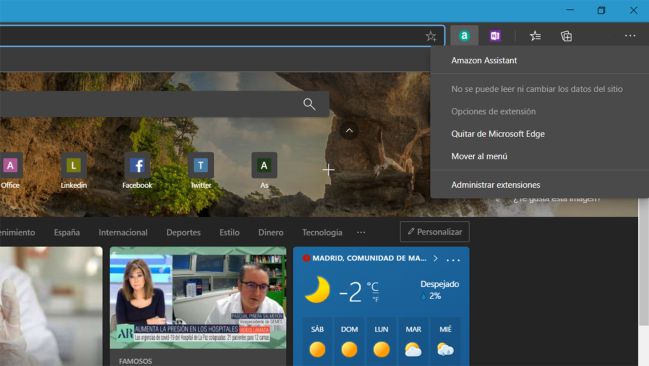This screenshot has height=366, width=649.
Task: Expand Madrid weather location arrow
Action: pos(435,258)
